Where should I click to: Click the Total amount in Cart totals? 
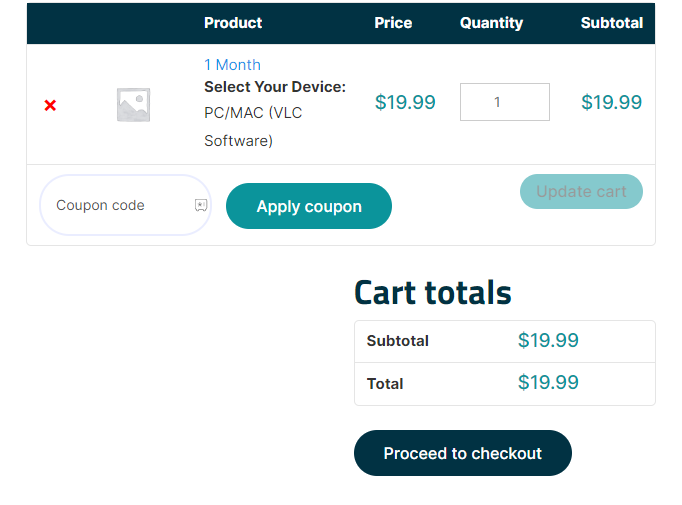(x=548, y=383)
